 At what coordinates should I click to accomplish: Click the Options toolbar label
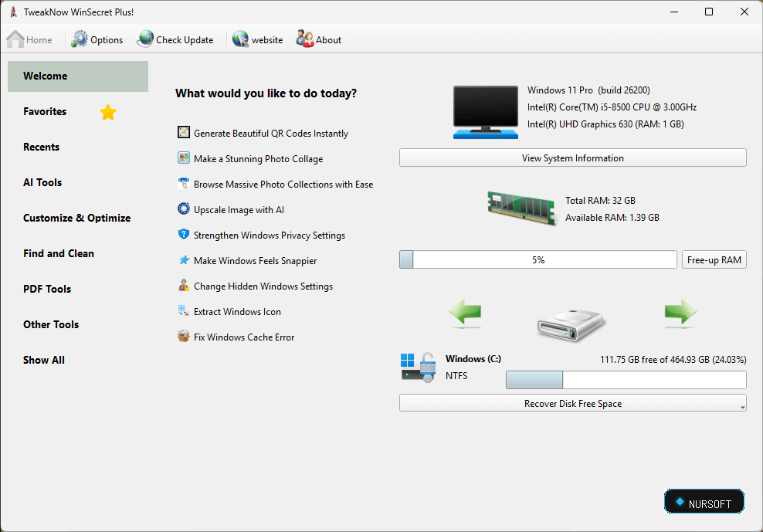(x=107, y=40)
